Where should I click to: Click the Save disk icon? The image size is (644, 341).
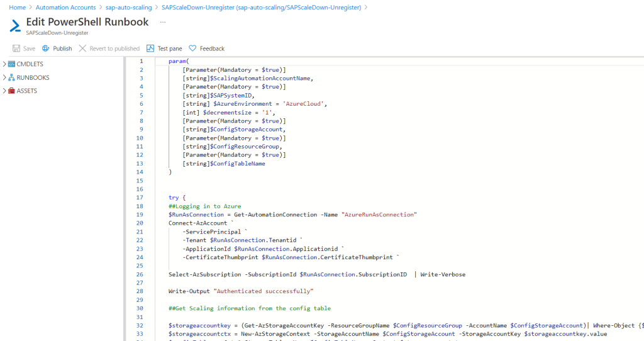[16, 48]
